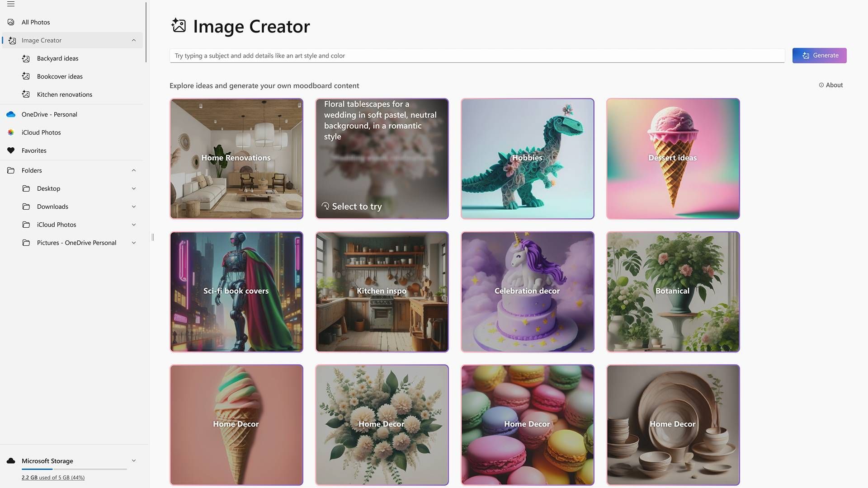Open the hamburger navigation menu icon

tap(11, 4)
